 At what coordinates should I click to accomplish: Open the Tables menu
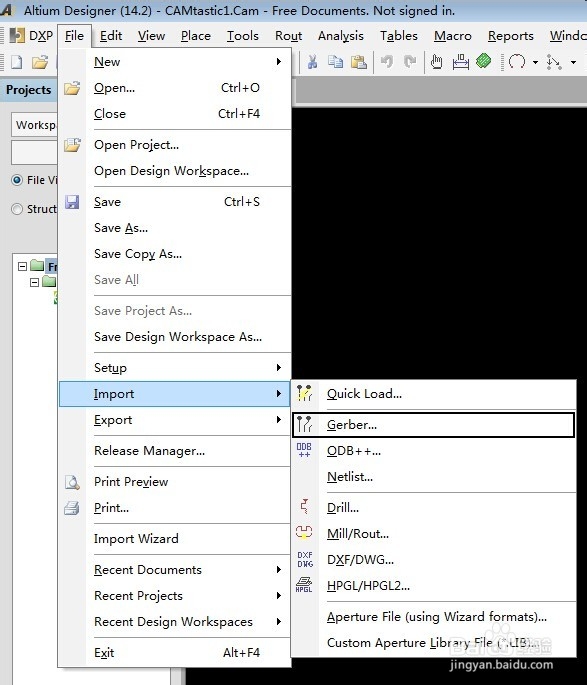[x=399, y=36]
